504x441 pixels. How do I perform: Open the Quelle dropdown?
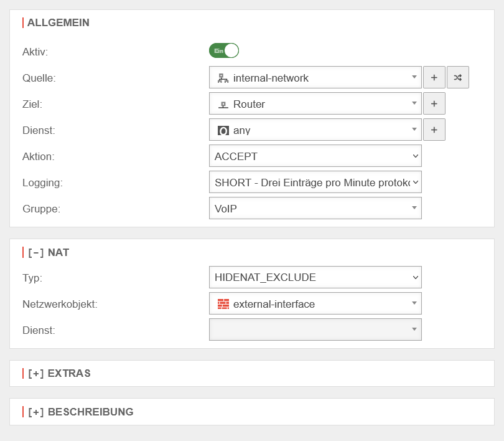[x=315, y=78]
